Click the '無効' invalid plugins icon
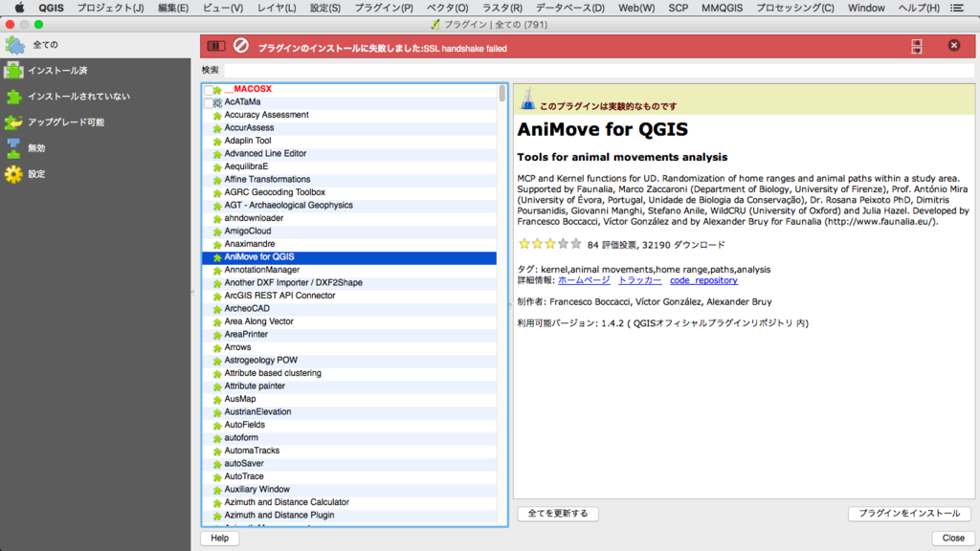The width and height of the screenshot is (980, 551). pyautogui.click(x=13, y=148)
